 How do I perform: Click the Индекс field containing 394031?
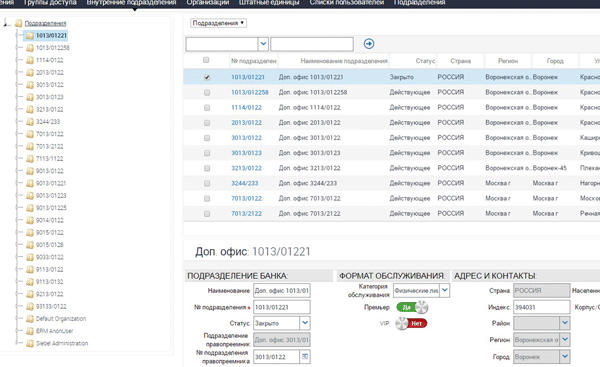click(x=541, y=307)
